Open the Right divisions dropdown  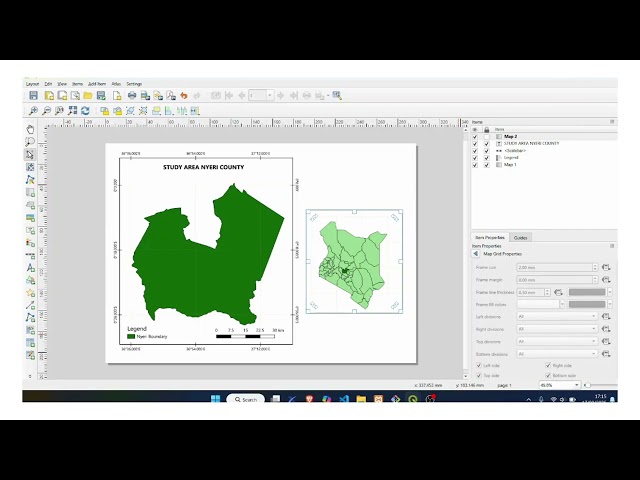coord(557,329)
